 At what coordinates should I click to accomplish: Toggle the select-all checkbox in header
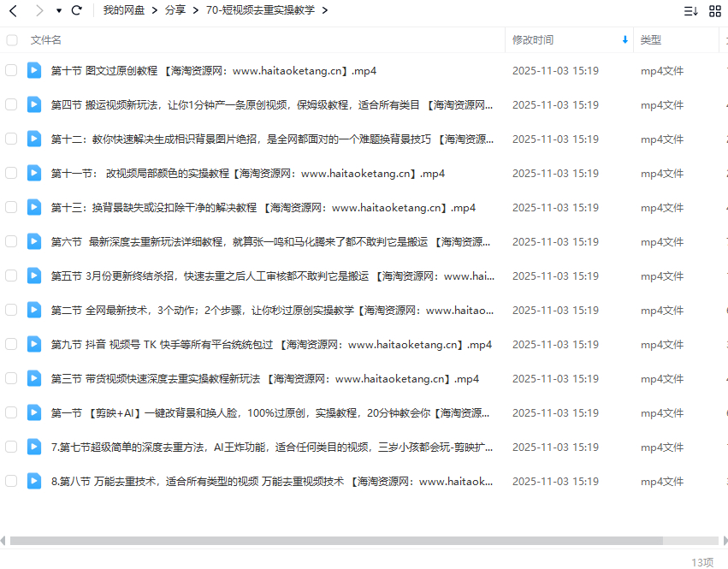12,40
